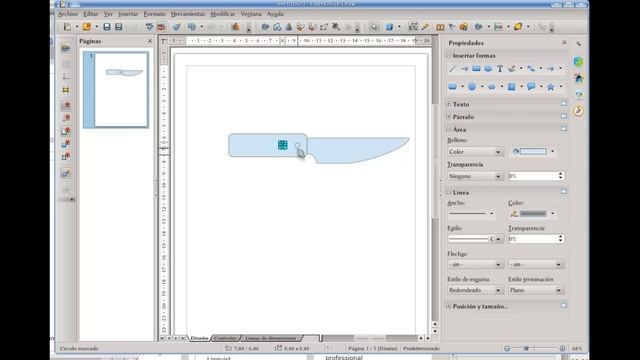Viewport: 640px width, 360px height.
Task: Switch to the Controles layer tab
Action: (225, 338)
